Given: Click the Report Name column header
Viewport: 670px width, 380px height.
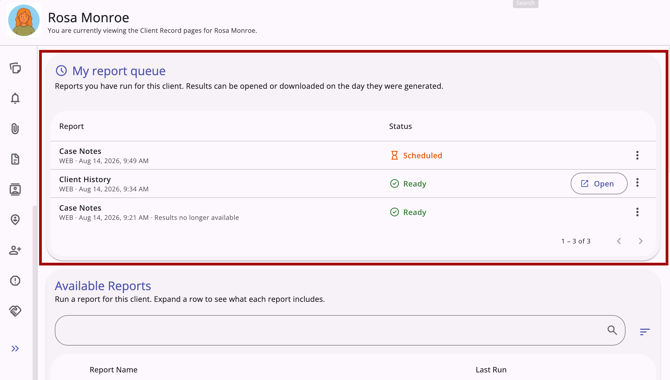Looking at the screenshot, I should [x=113, y=370].
